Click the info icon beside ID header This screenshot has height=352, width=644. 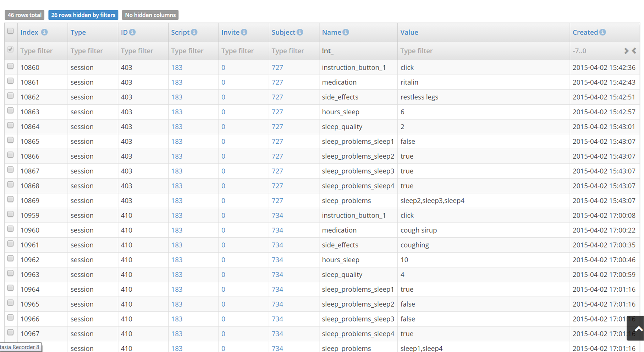point(132,32)
